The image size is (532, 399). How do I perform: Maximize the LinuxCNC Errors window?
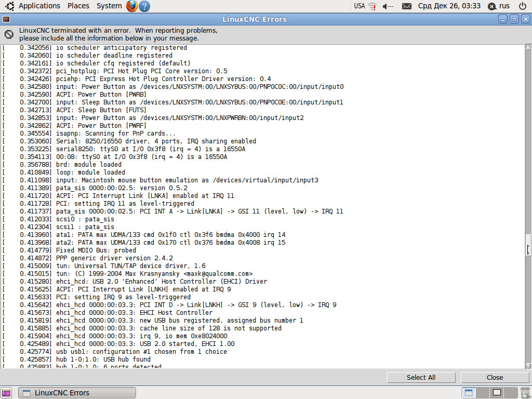click(514, 19)
